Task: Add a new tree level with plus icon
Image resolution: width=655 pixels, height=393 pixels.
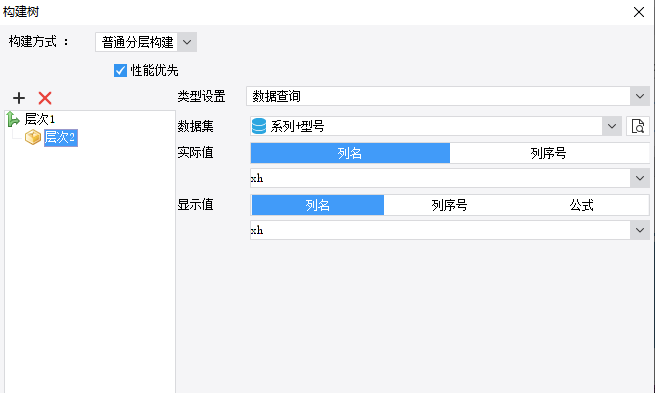Action: [19, 98]
